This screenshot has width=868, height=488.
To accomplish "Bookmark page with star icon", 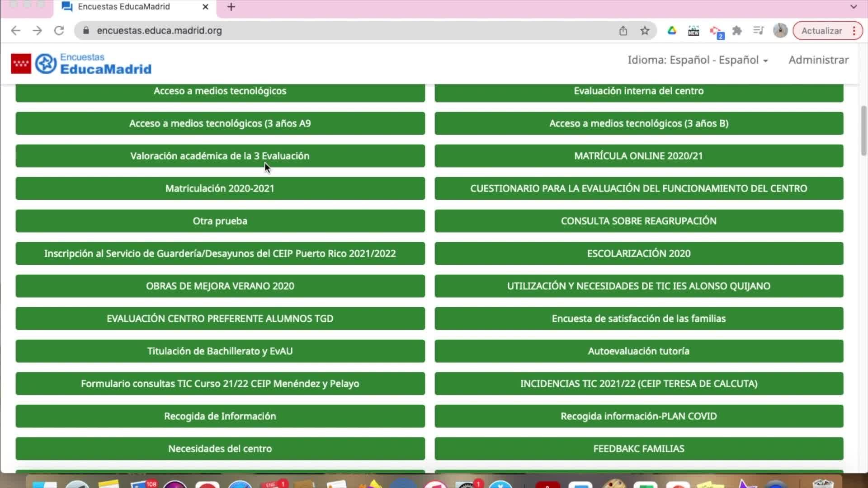I will (645, 31).
